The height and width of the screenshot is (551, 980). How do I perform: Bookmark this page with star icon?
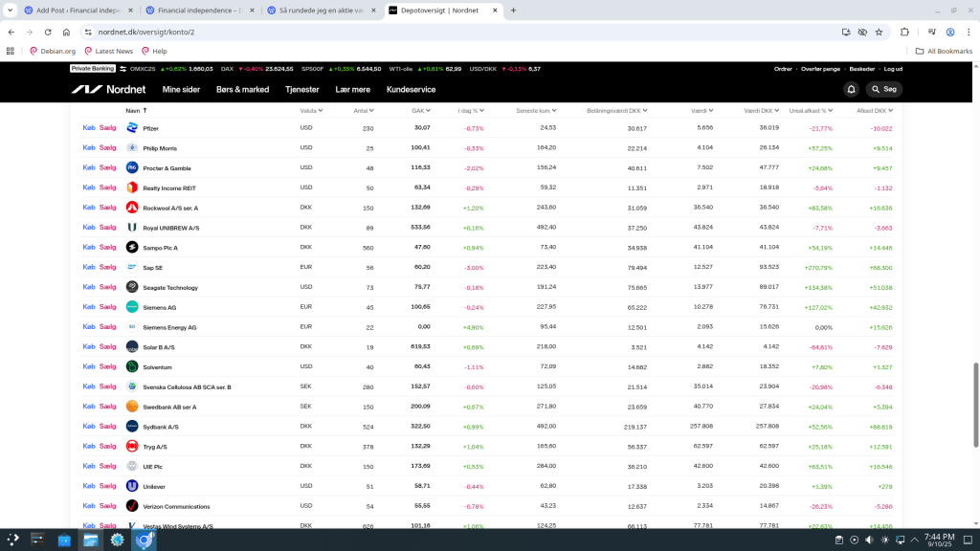[x=880, y=32]
